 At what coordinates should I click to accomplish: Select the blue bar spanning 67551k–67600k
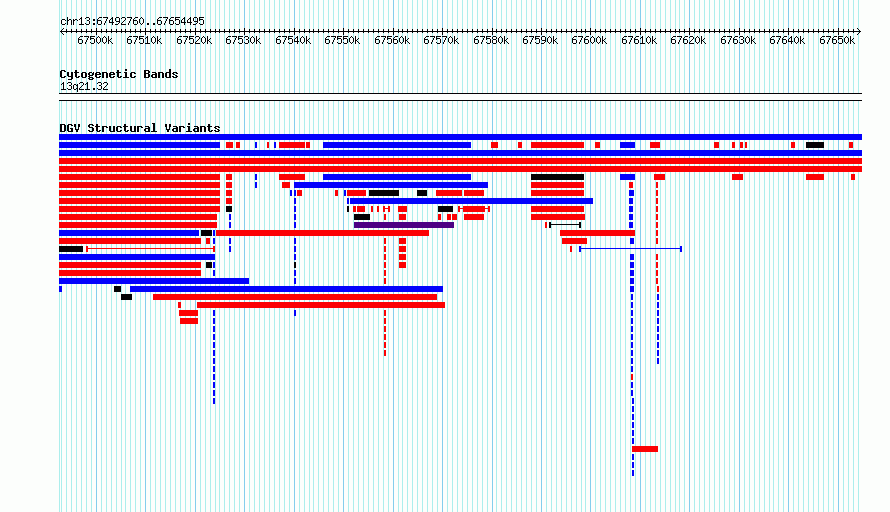472,201
